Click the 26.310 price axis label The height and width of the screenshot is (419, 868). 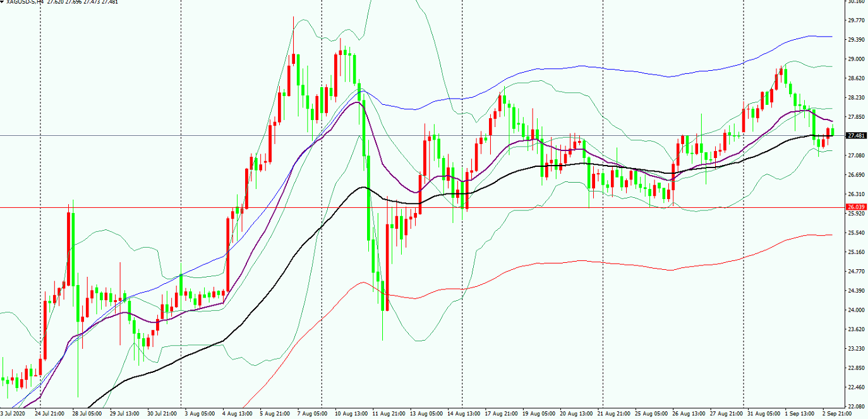856,194
